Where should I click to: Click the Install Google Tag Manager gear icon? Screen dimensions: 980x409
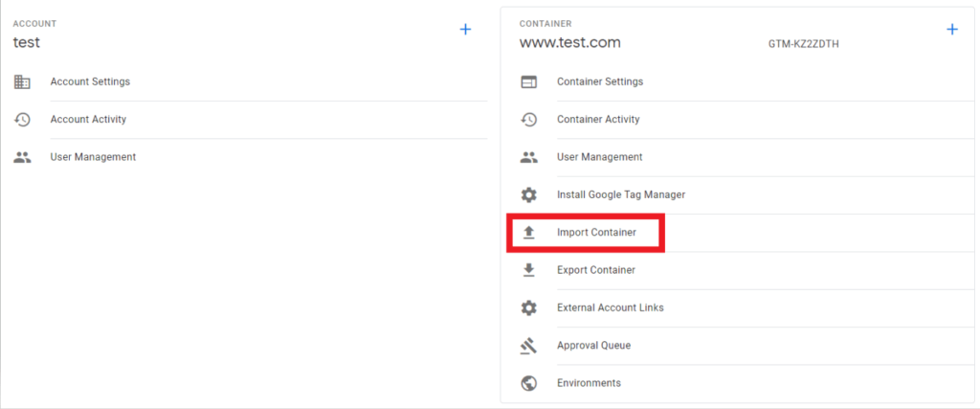pos(528,194)
